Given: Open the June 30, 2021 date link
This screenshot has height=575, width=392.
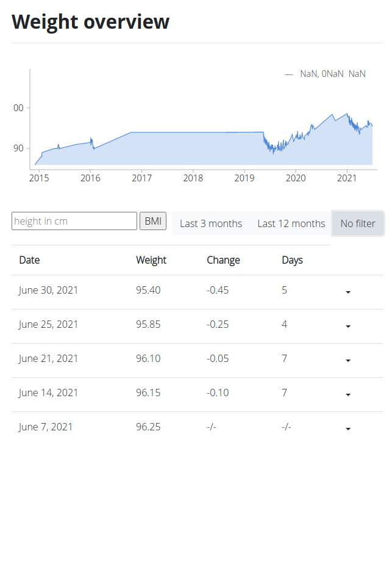Looking at the screenshot, I should point(47,290).
